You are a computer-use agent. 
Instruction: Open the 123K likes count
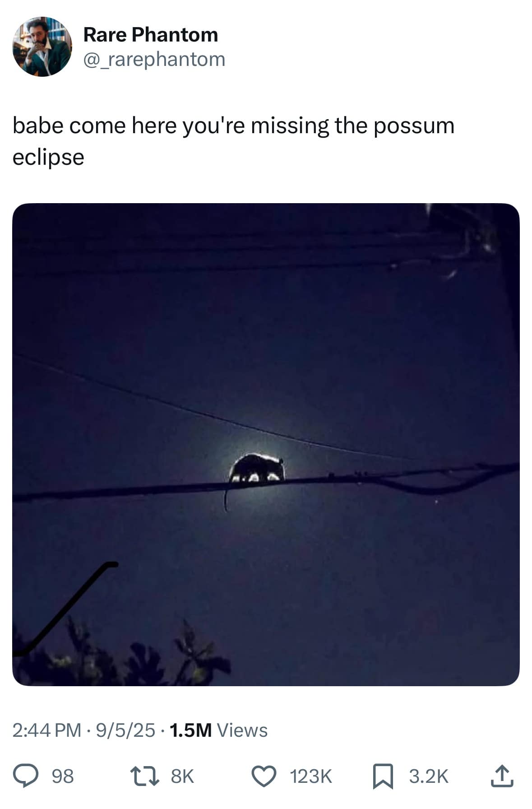[311, 776]
